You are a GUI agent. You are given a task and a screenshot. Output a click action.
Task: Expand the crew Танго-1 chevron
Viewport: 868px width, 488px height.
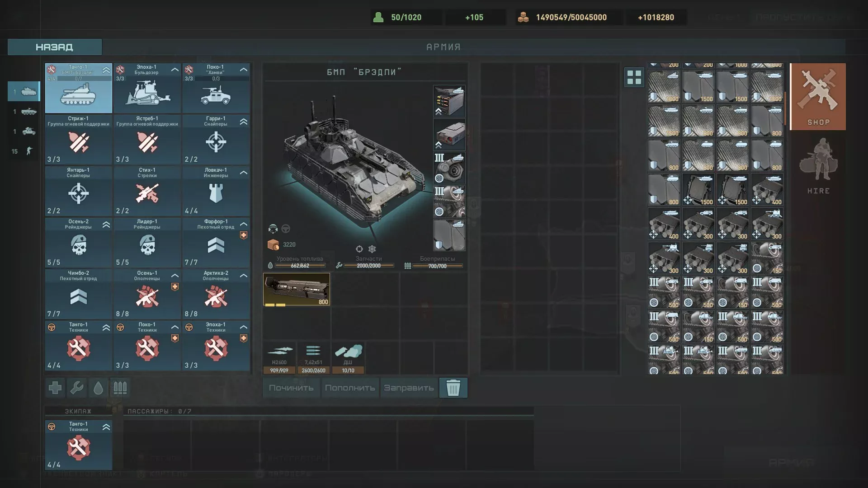coord(106,427)
